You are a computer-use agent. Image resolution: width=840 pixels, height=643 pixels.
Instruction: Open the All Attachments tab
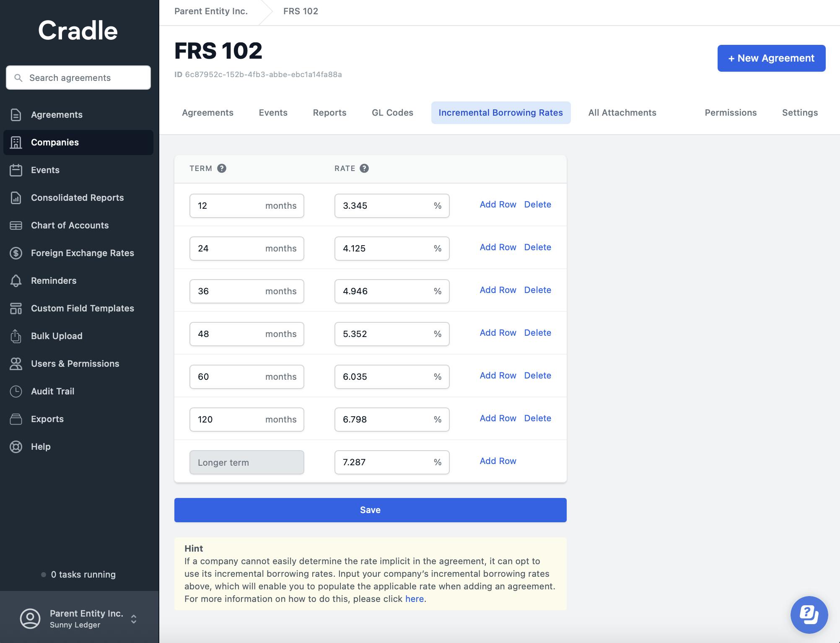click(622, 113)
